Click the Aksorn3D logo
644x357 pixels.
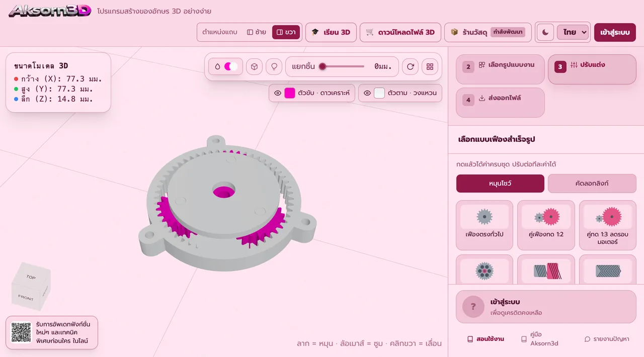pyautogui.click(x=50, y=11)
